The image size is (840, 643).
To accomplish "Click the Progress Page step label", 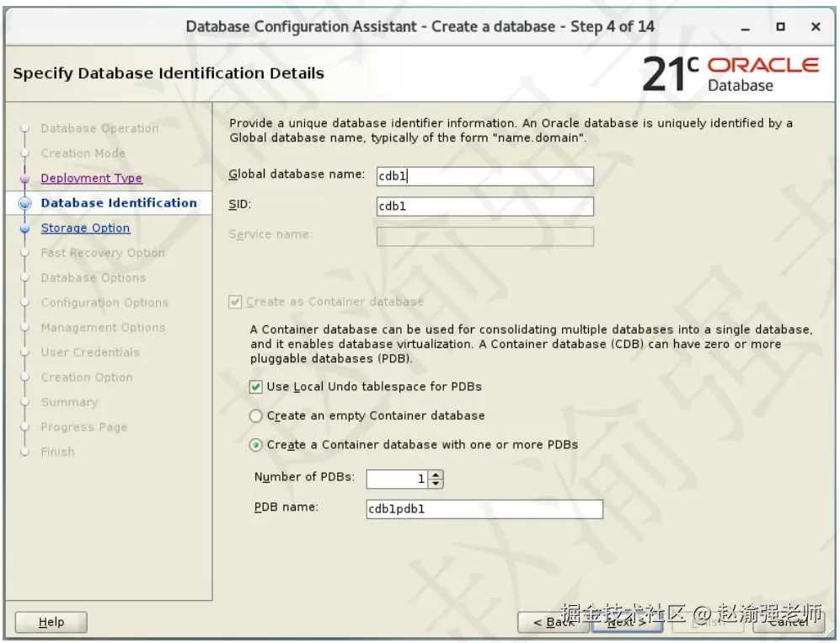I will click(84, 427).
